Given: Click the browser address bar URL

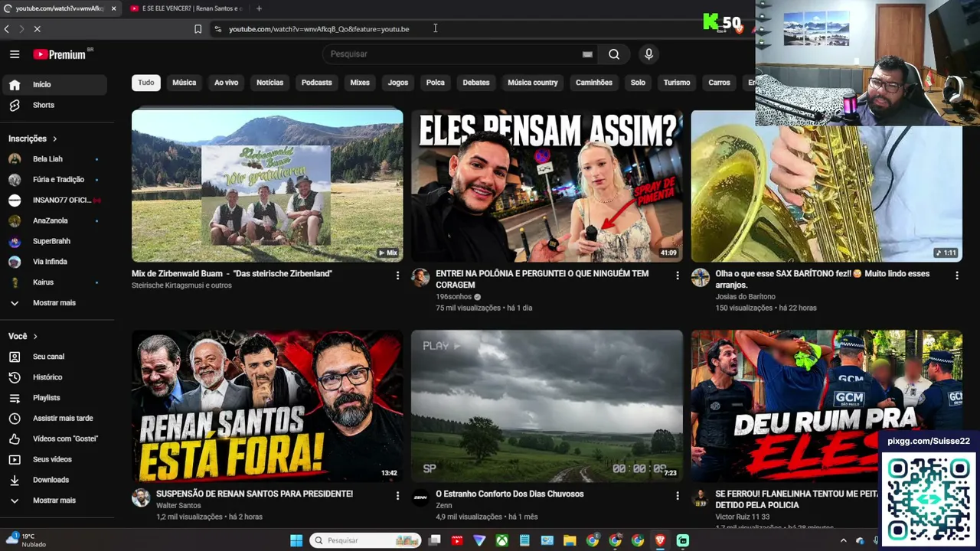Looking at the screenshot, I should 319,29.
